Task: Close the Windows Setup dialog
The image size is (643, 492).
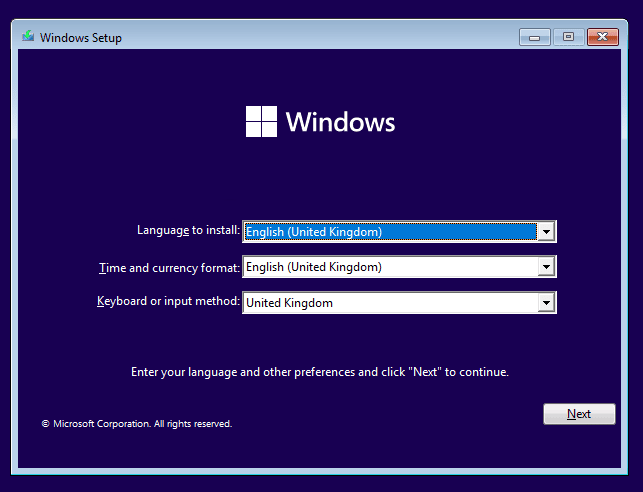Action: pos(602,37)
